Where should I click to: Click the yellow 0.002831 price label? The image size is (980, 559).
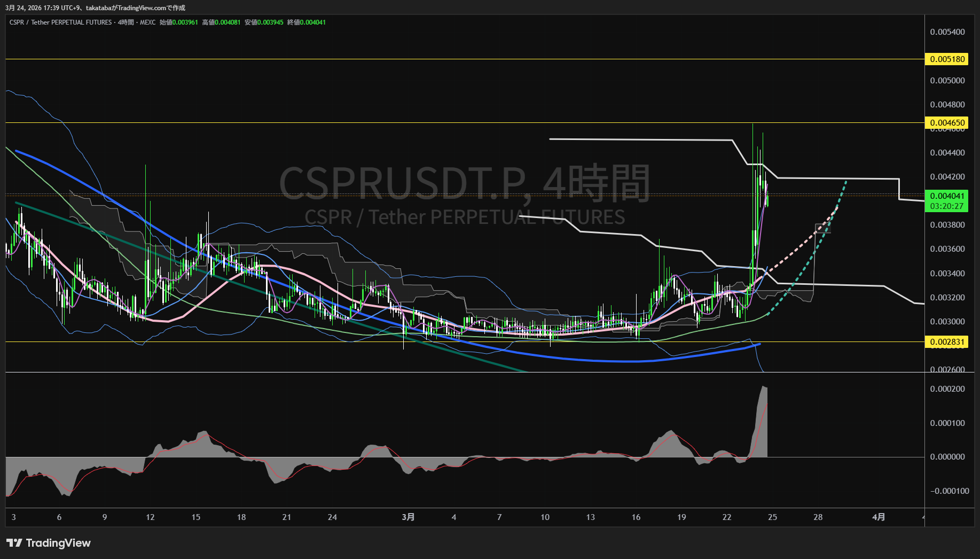pos(947,341)
